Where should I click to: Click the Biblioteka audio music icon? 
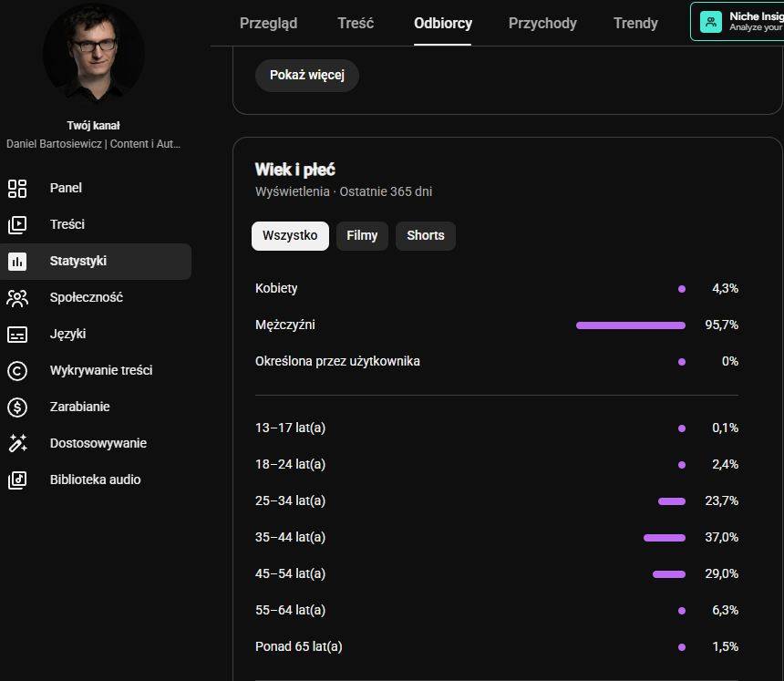17,480
